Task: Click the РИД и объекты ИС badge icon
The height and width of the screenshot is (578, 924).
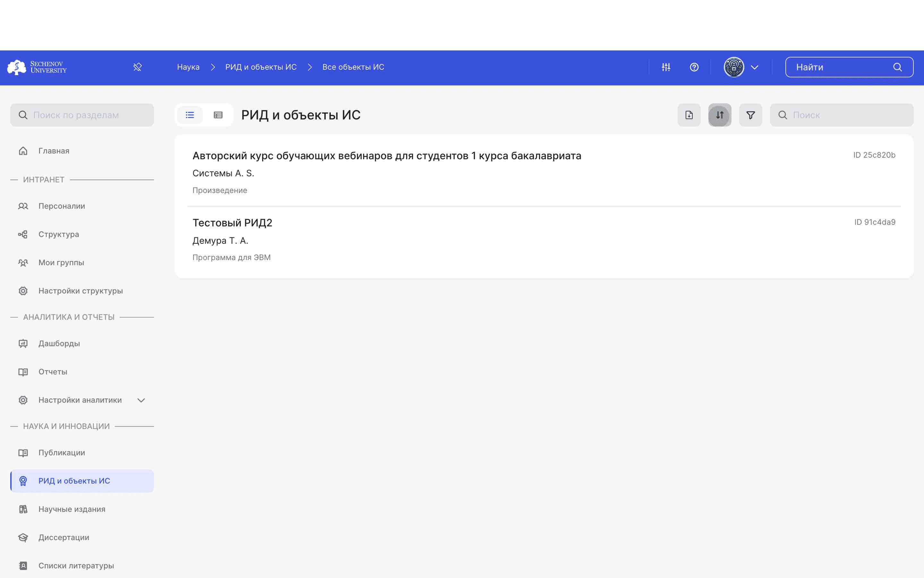Action: [23, 481]
